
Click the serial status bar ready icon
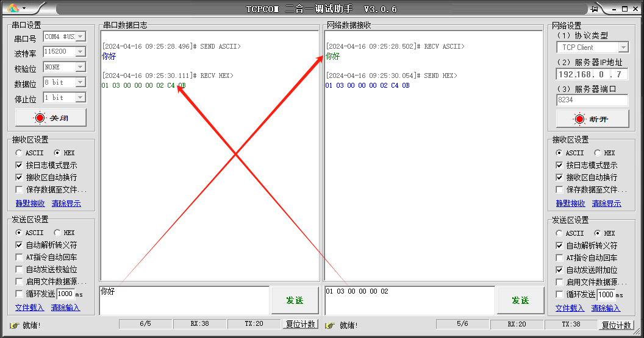pyautogui.click(x=15, y=325)
